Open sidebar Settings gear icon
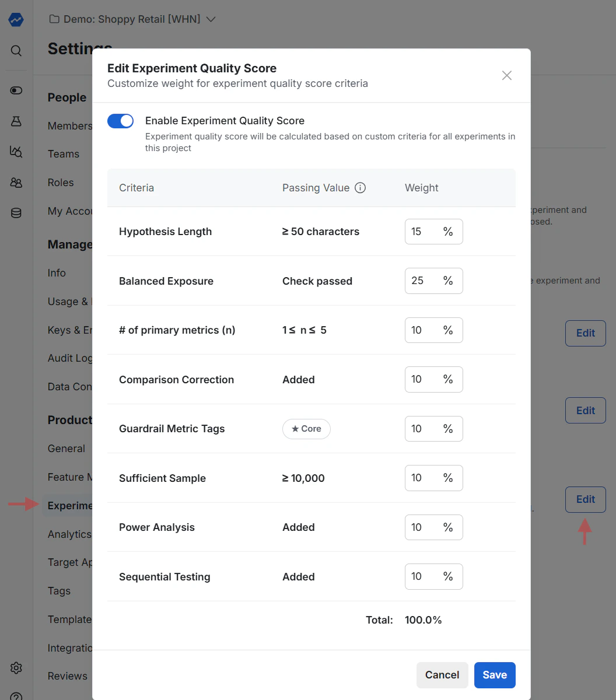 pyautogui.click(x=16, y=668)
